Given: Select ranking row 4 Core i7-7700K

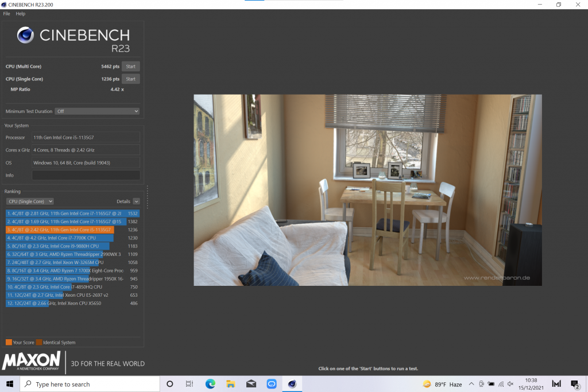Looking at the screenshot, I should click(72, 238).
